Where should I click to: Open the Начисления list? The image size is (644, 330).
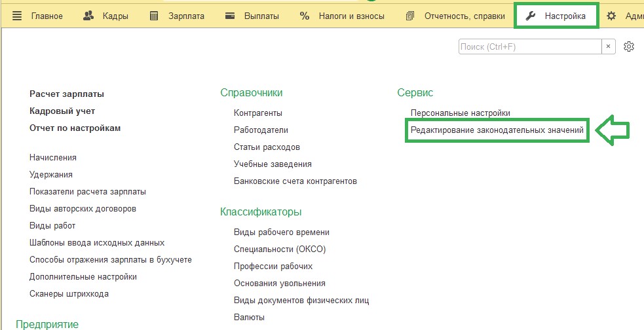point(53,158)
